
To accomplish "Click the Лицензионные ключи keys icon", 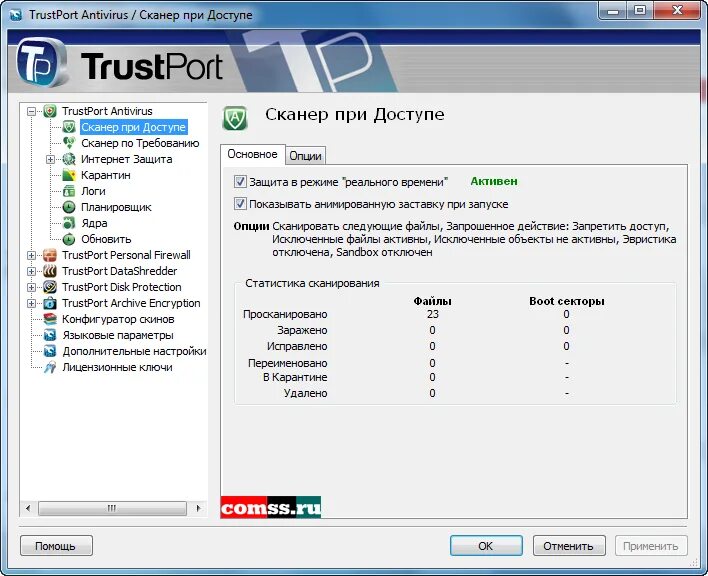I will (50, 367).
